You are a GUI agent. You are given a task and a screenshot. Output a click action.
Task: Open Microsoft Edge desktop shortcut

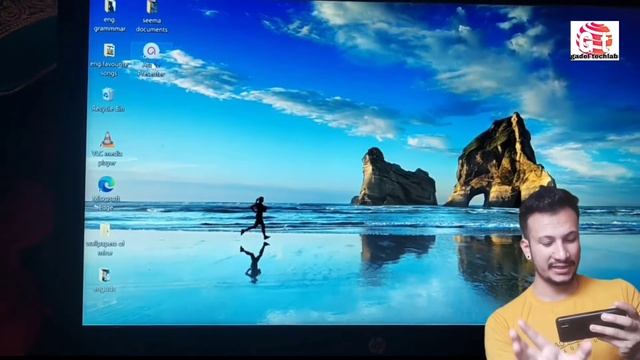point(107,184)
